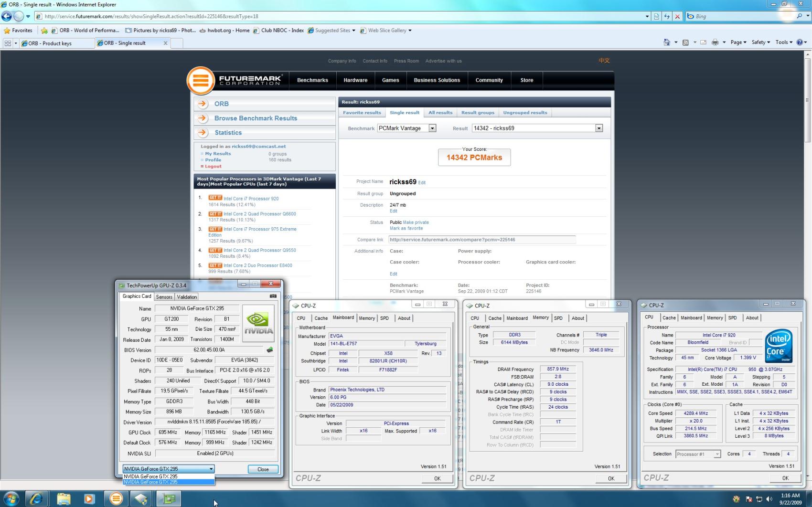812x507 pixels.
Task: Click the clock in system tray
Action: (x=790, y=499)
